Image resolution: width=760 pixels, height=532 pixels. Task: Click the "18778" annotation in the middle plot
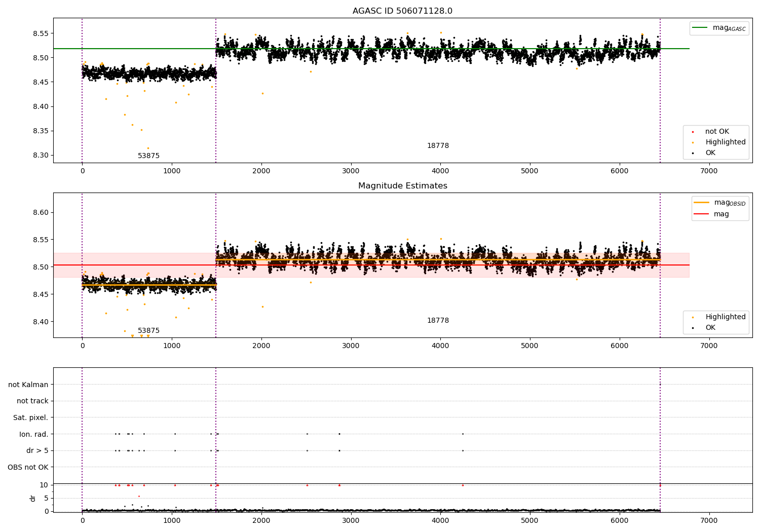[x=438, y=321]
